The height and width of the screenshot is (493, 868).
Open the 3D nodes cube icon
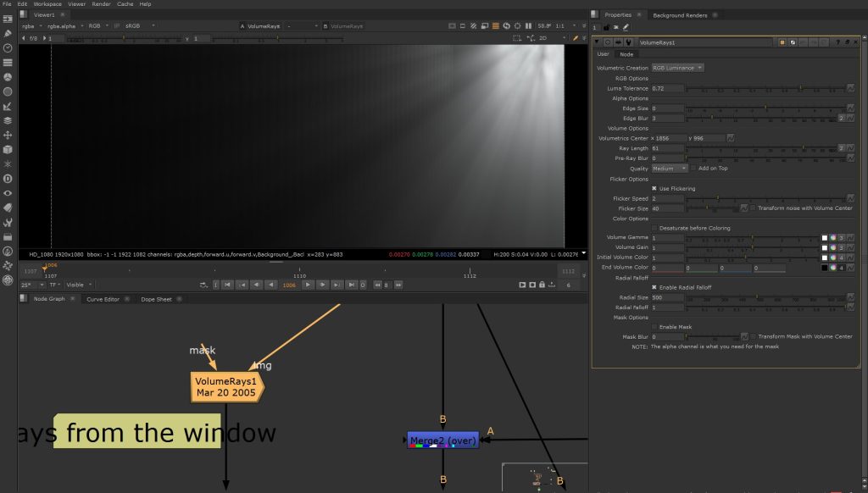click(x=8, y=149)
